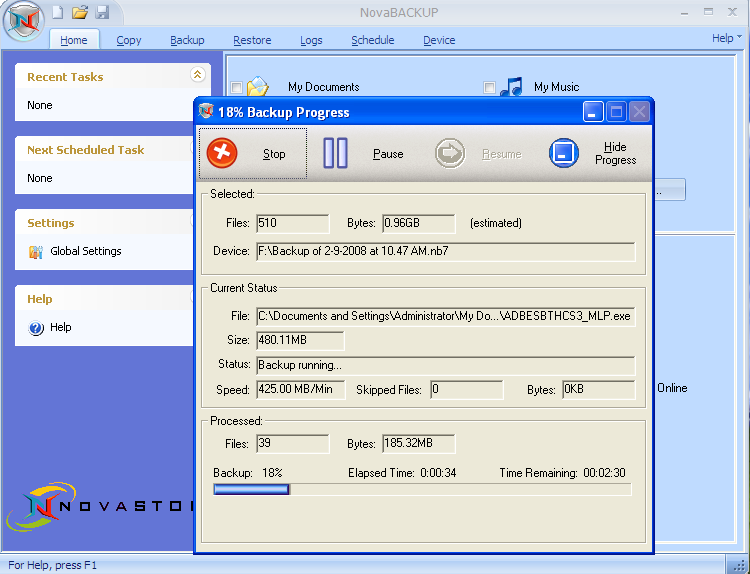Click the Hide Progress label
Screen dimensions: 750x574
(616, 154)
